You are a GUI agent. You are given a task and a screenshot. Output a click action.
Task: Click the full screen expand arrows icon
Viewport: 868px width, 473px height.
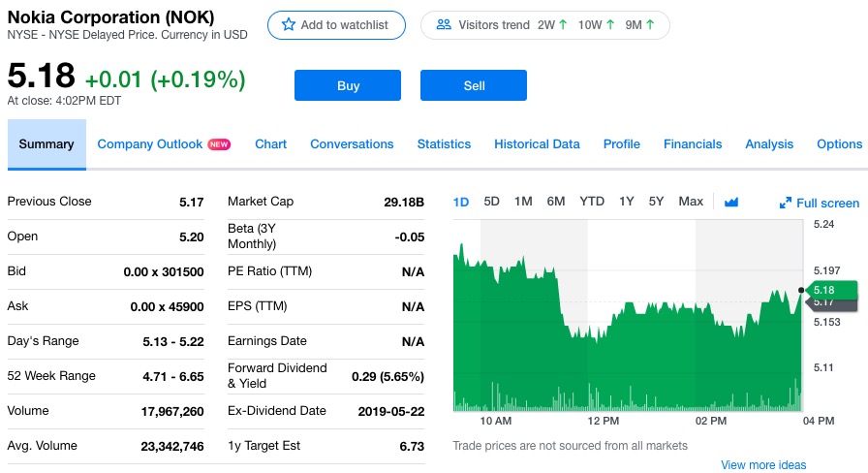(x=785, y=204)
